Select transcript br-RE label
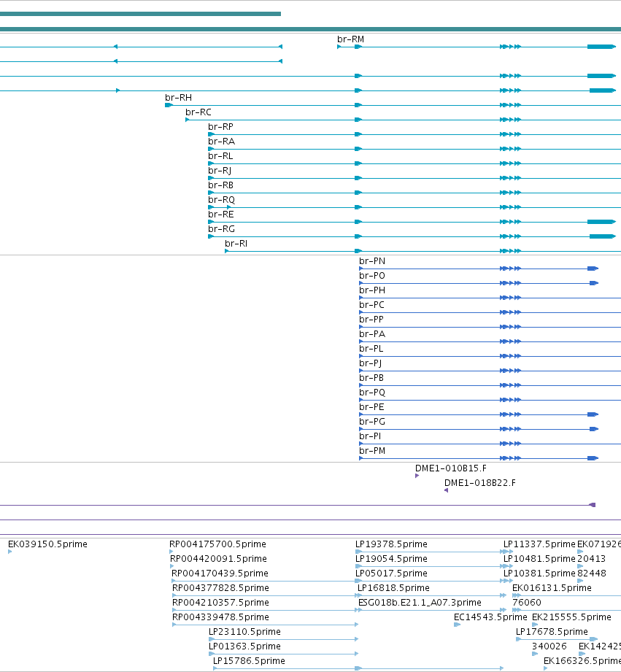Viewport: 621px width, 672px height. click(x=220, y=214)
